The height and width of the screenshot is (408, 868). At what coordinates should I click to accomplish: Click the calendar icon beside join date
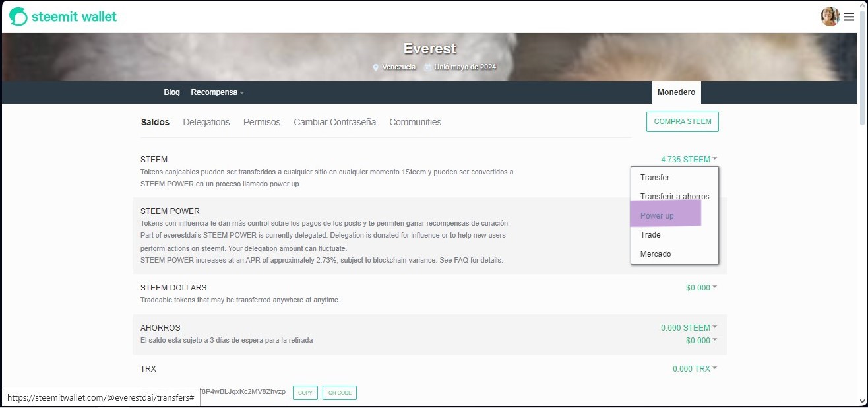tap(428, 67)
